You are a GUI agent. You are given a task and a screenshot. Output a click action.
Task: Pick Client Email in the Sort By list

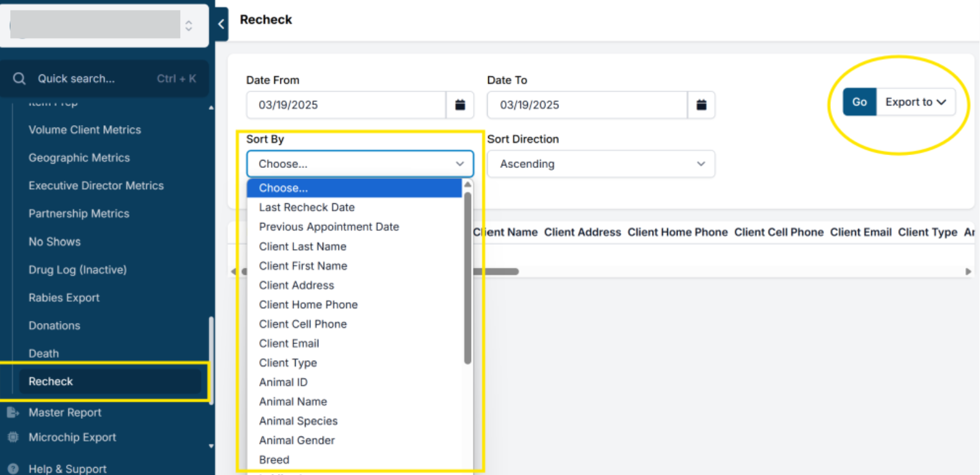click(289, 344)
